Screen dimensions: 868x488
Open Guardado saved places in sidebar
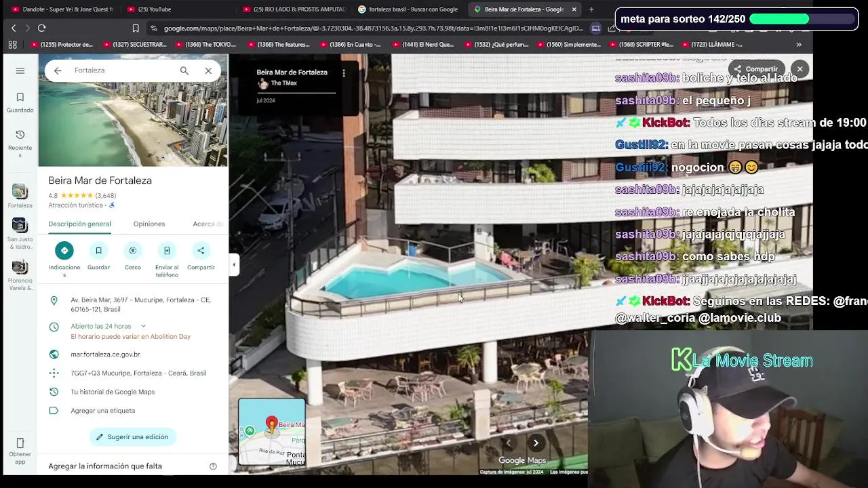[x=20, y=102]
